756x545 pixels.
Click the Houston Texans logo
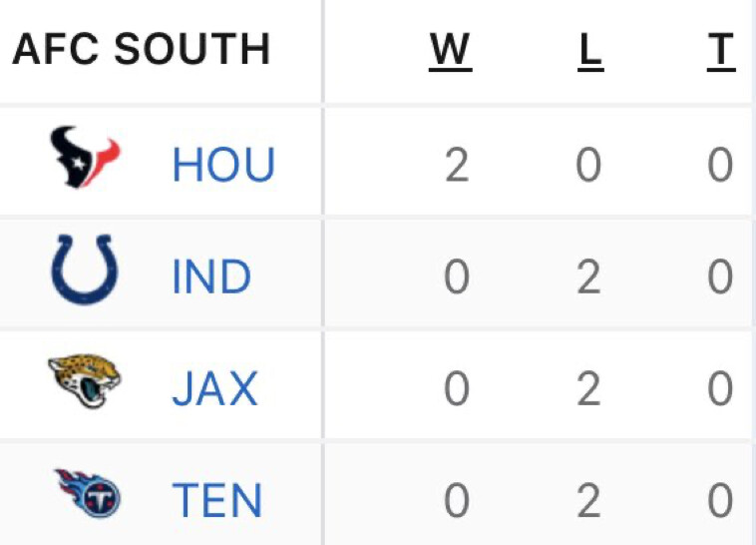point(85,157)
